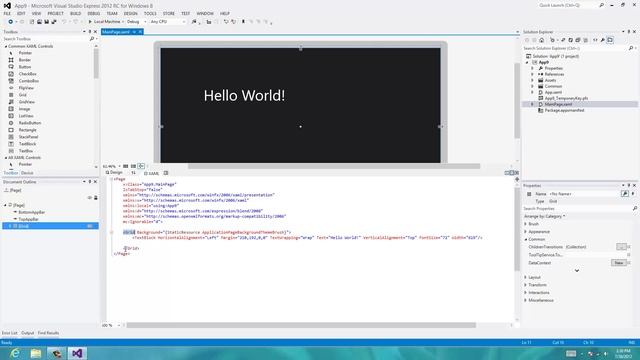The height and width of the screenshot is (360, 640).
Task: Click the Name field in Properties
Action: point(585,194)
